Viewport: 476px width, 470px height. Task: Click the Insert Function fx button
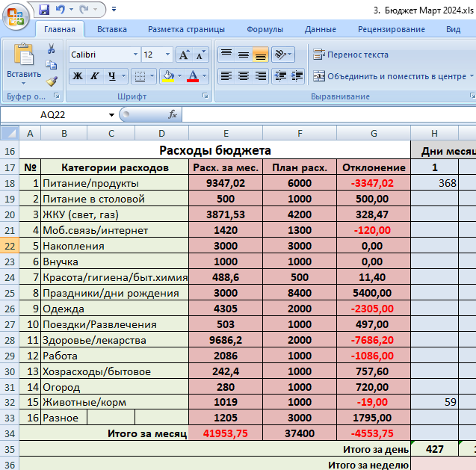click(x=173, y=114)
